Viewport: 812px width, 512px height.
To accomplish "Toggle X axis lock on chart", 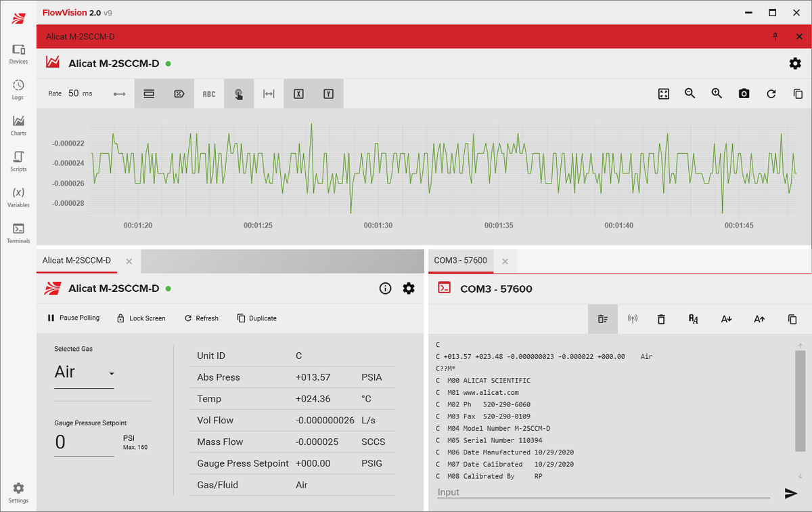I will 298,94.
